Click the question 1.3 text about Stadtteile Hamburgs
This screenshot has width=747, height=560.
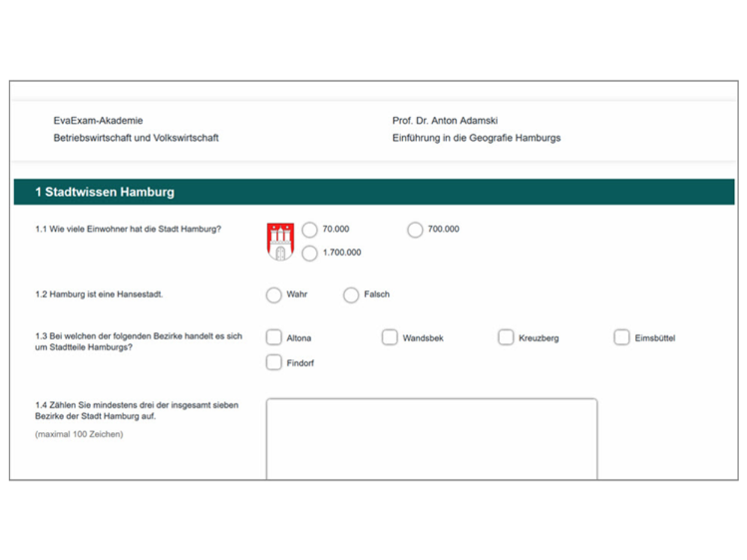tap(139, 342)
